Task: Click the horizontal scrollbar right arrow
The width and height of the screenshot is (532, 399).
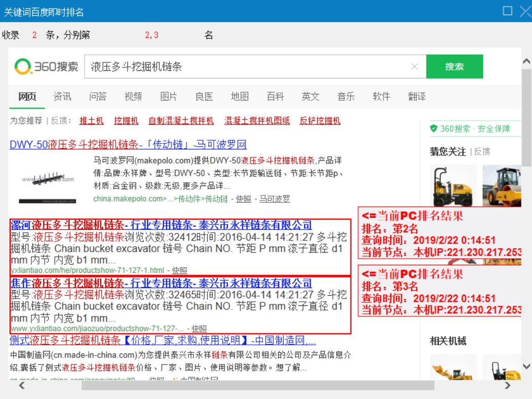Action: tap(508, 385)
